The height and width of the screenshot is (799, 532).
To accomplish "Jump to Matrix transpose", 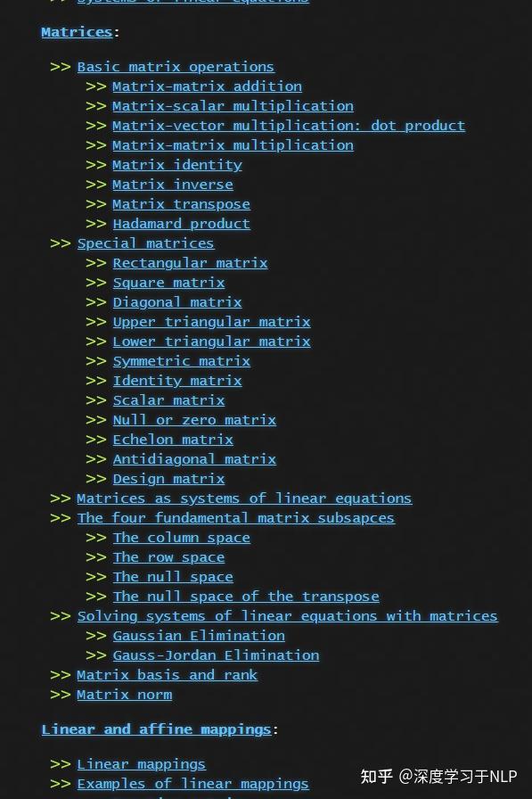I will coord(181,204).
